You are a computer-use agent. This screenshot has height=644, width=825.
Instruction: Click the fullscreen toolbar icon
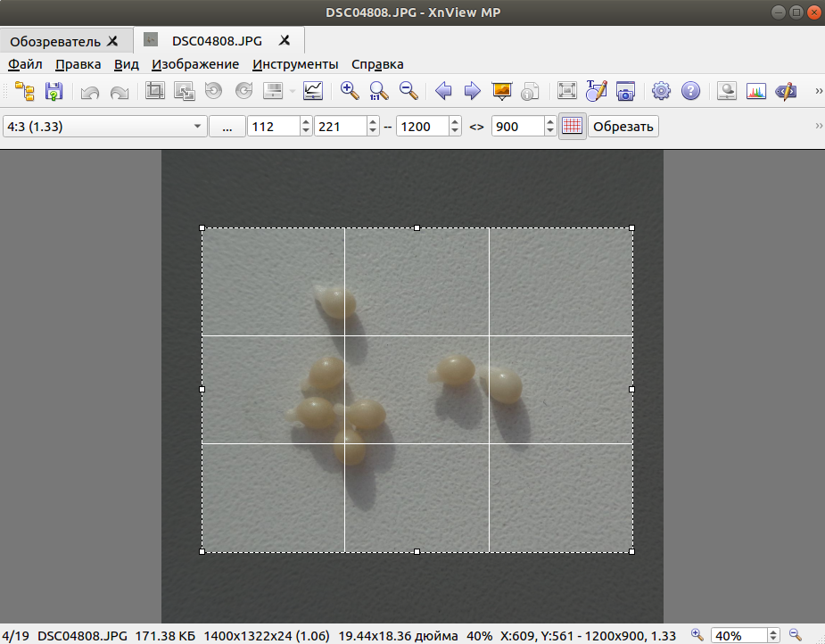[566, 91]
